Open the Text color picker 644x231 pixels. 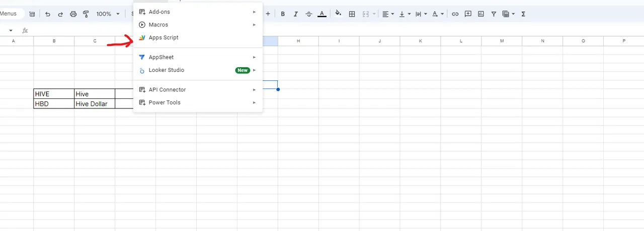(x=322, y=14)
